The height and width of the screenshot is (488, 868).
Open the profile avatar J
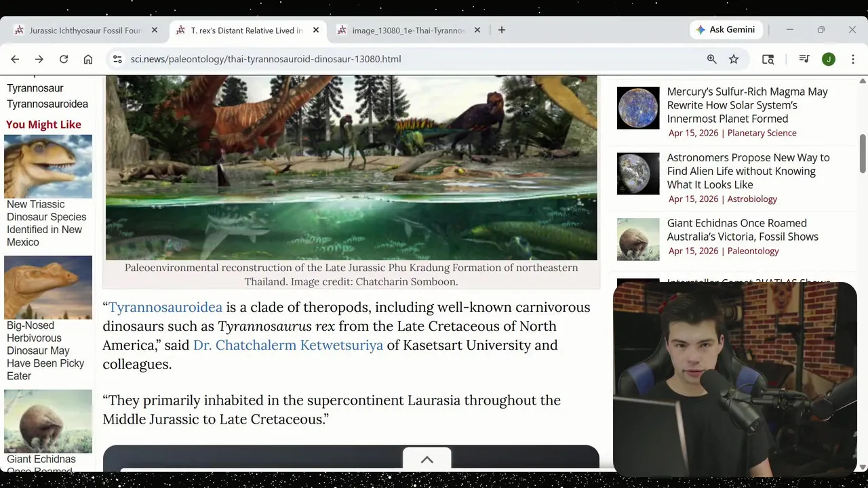(829, 59)
